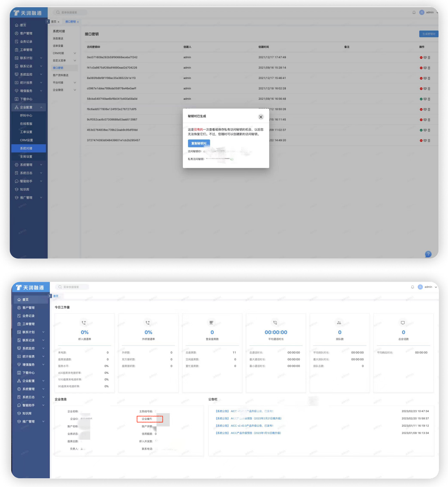Enable key 8a065fb6bf using red status icon
The image size is (448, 487).
tap(421, 78)
